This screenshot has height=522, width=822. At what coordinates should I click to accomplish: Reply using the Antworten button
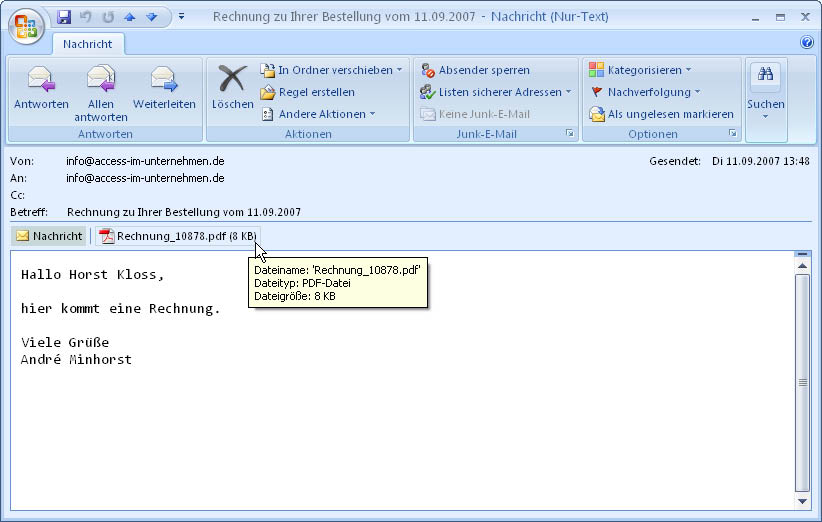[x=41, y=89]
